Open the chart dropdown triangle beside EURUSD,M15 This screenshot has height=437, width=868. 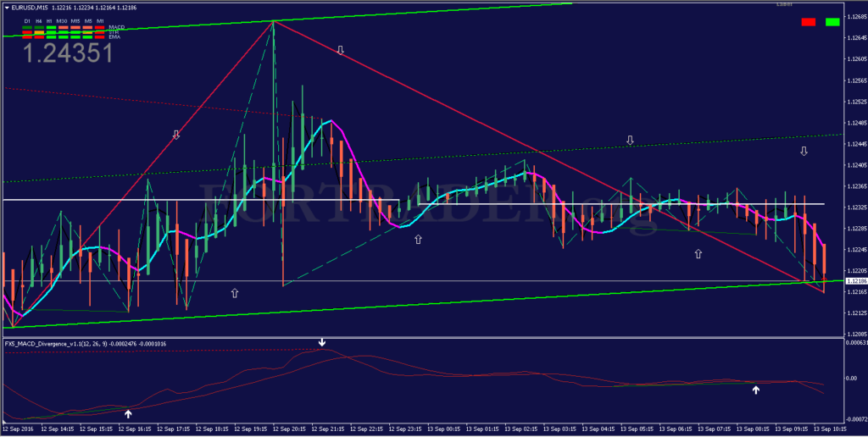tap(7, 8)
